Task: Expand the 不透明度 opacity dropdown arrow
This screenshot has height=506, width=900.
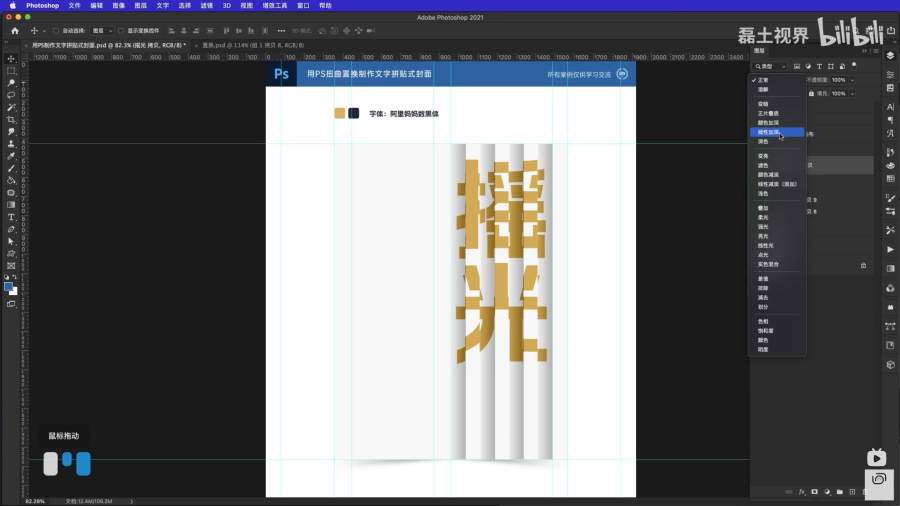Action: 852,80
